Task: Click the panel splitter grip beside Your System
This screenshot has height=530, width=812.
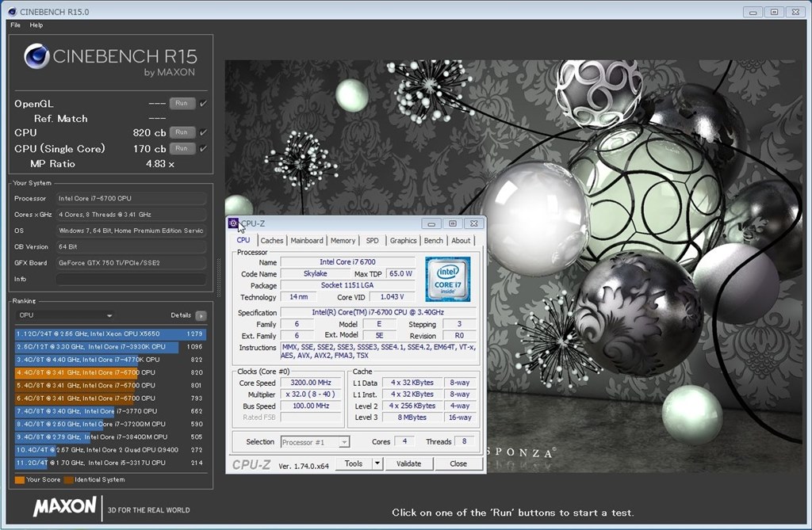Action: [219, 278]
